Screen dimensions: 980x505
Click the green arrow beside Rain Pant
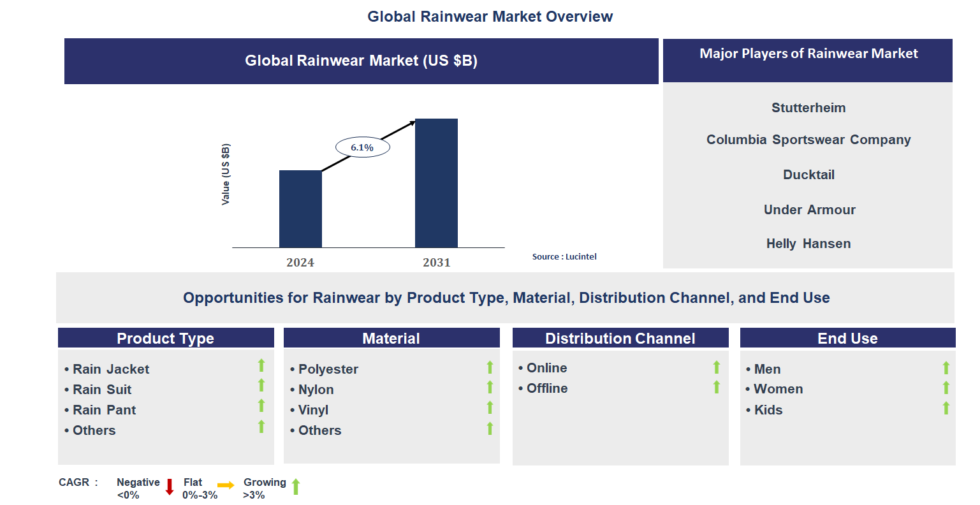pyautogui.click(x=261, y=406)
